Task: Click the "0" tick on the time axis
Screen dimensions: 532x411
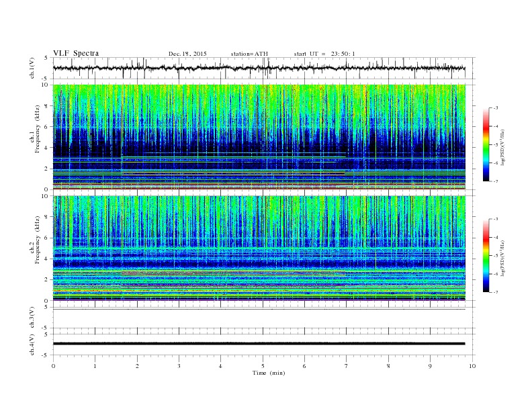Action: coord(53,366)
